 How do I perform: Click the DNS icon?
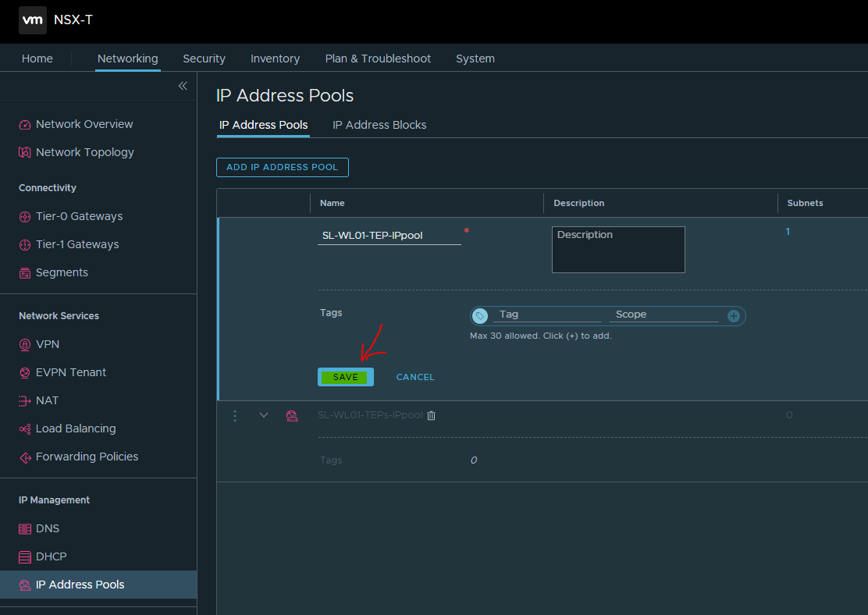point(25,529)
